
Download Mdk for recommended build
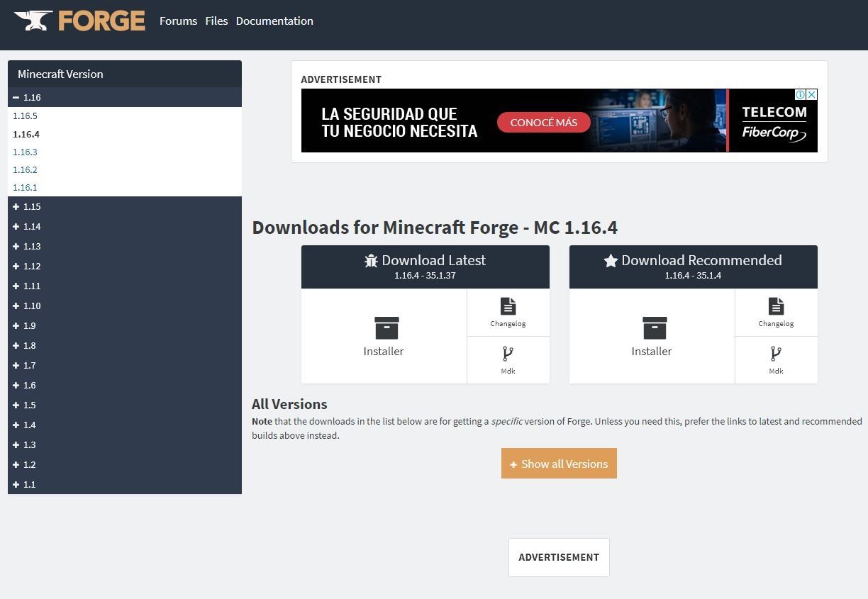776,354
